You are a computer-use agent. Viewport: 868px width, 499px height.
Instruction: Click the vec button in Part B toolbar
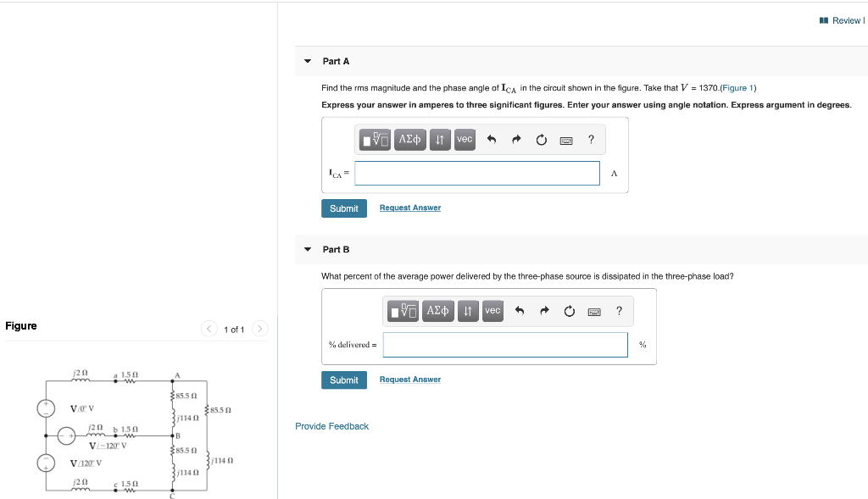(x=492, y=311)
